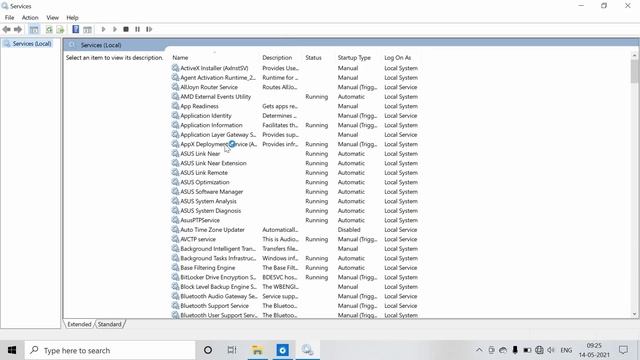Sort by the Startup Type column header
This screenshot has height=360, width=640.
[x=358, y=58]
